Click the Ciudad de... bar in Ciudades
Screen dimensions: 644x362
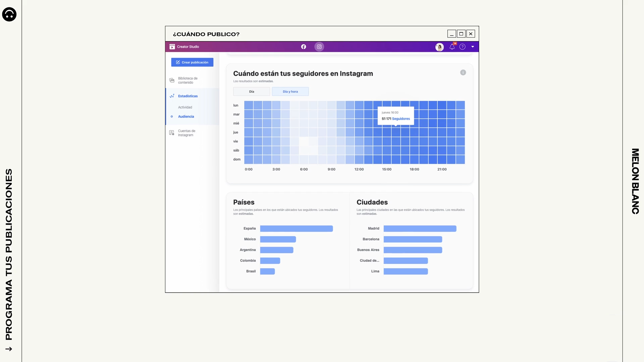[406, 261]
